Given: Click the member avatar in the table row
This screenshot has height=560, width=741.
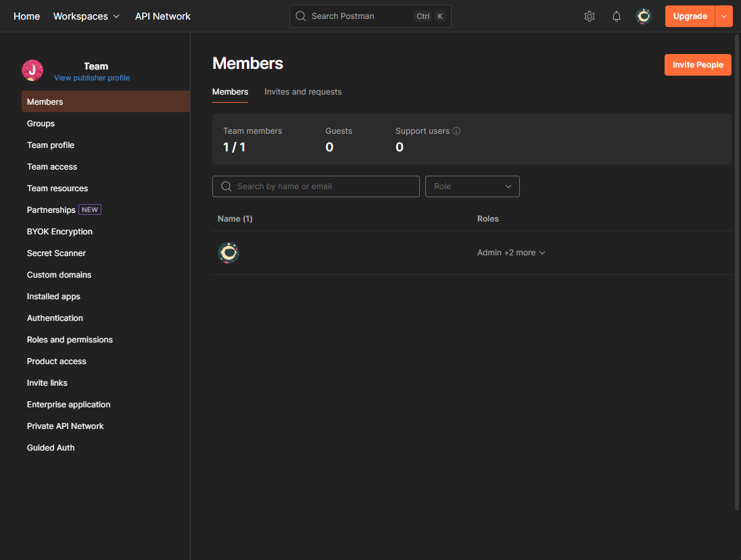Looking at the screenshot, I should [x=229, y=253].
